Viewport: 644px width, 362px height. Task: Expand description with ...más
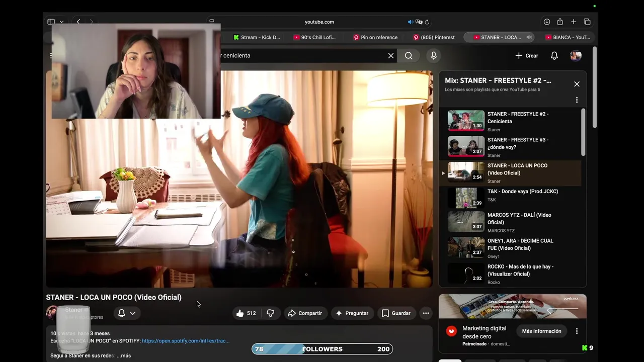coord(124,355)
